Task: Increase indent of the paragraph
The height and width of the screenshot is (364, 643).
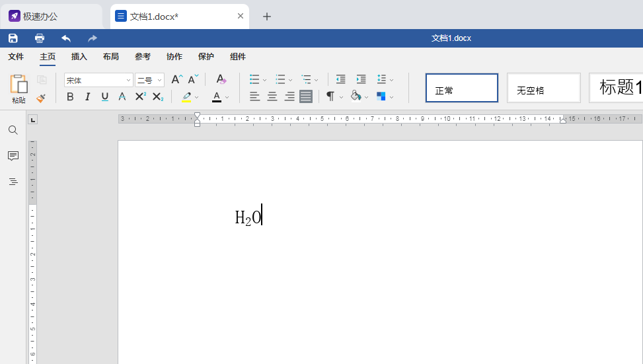Action: 361,80
